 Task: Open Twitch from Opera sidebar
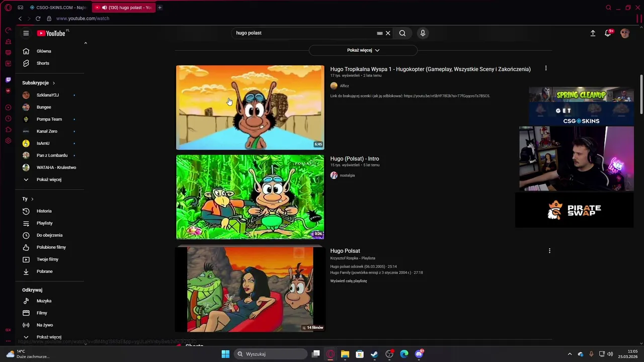tap(8, 79)
